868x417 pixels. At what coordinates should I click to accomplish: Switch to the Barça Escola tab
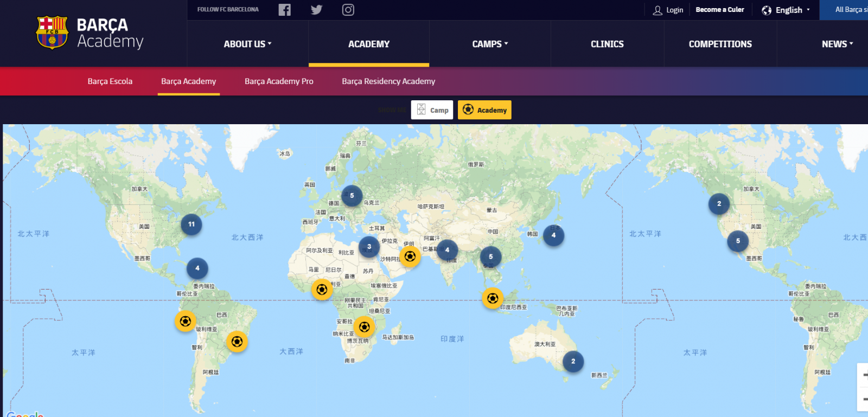(110, 81)
